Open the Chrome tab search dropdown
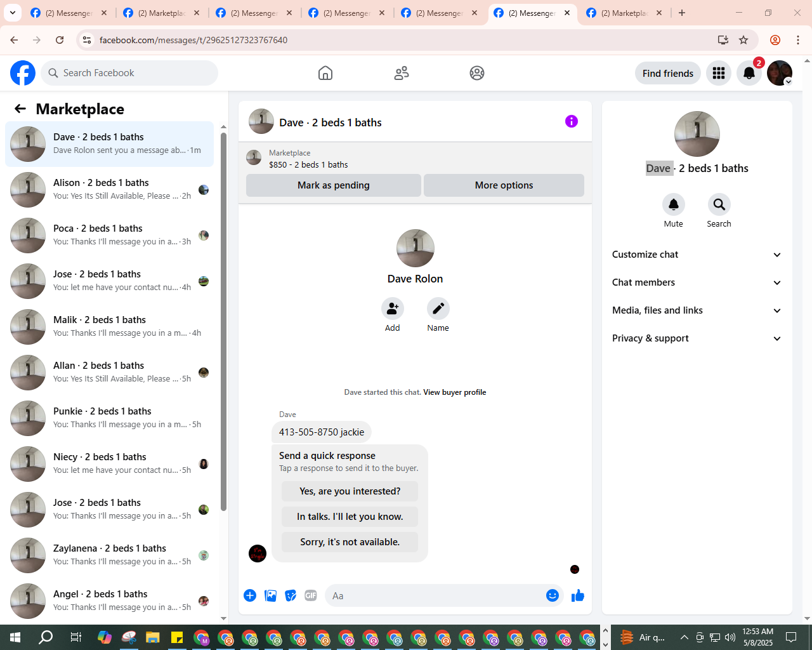 pyautogui.click(x=13, y=13)
